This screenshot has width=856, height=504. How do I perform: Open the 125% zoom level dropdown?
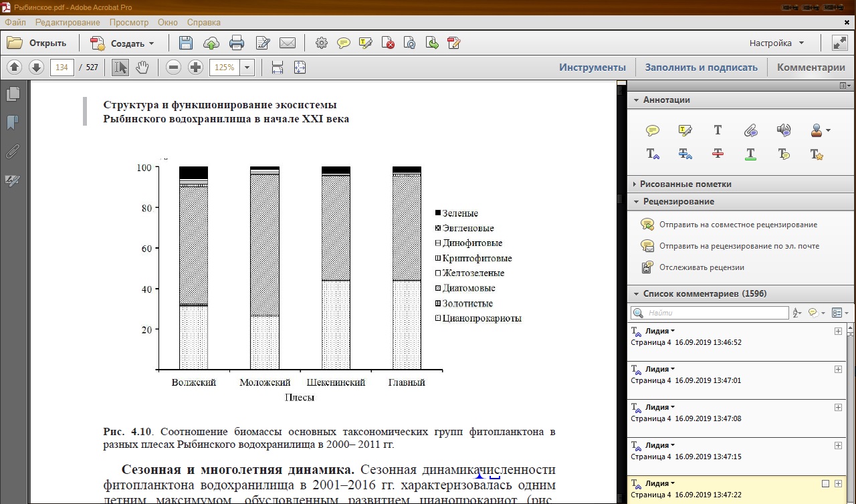(x=247, y=68)
